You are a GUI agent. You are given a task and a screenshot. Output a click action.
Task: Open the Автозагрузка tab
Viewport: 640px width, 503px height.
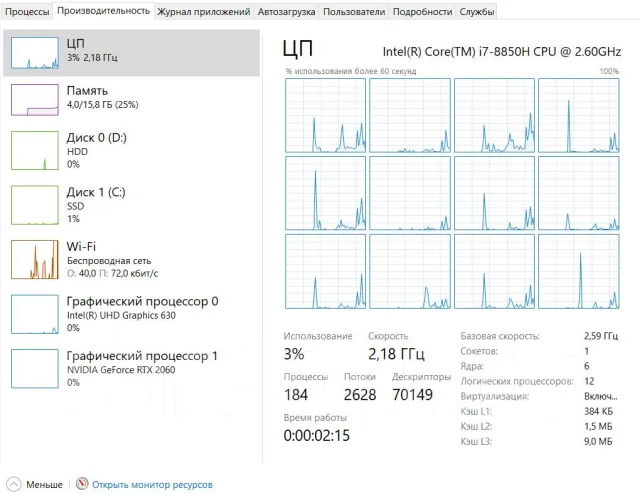[287, 12]
